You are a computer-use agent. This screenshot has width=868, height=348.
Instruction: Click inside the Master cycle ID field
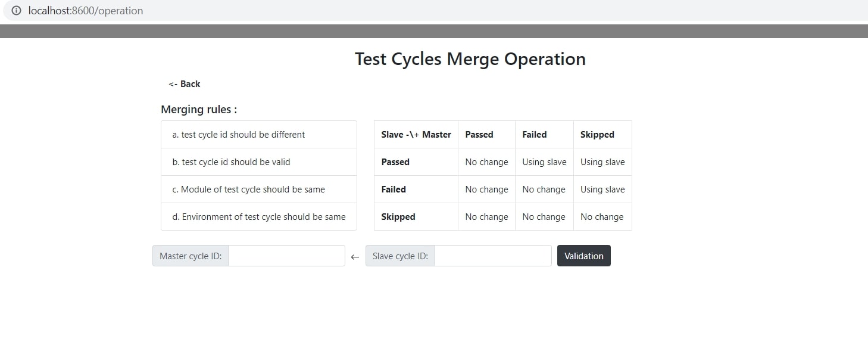287,256
